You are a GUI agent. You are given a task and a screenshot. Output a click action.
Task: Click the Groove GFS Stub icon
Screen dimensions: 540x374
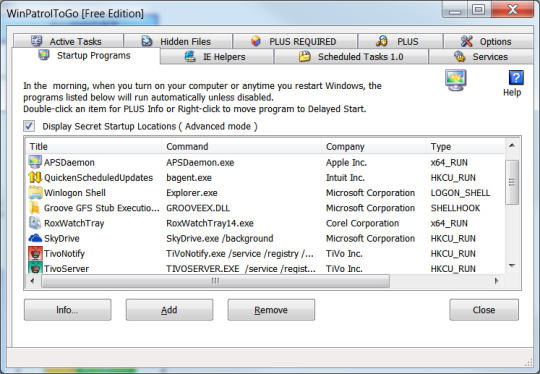(35, 208)
